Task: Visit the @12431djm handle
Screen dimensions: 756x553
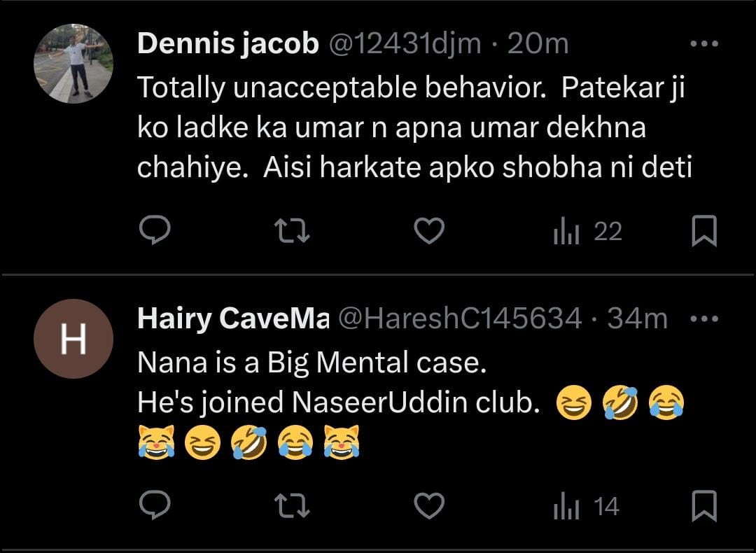Action: tap(405, 44)
